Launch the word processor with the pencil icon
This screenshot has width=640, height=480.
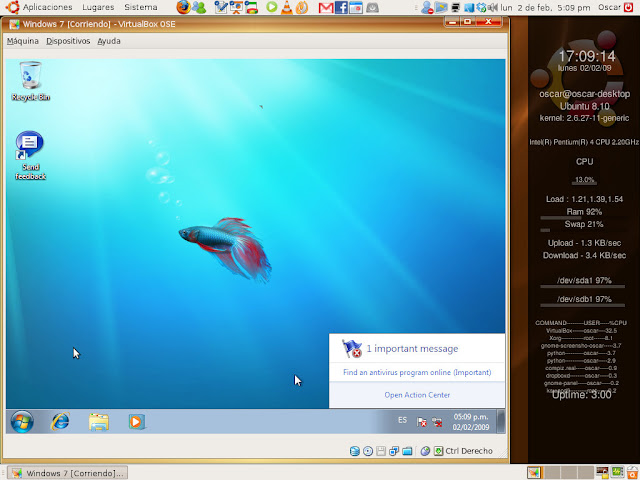[x=221, y=7]
